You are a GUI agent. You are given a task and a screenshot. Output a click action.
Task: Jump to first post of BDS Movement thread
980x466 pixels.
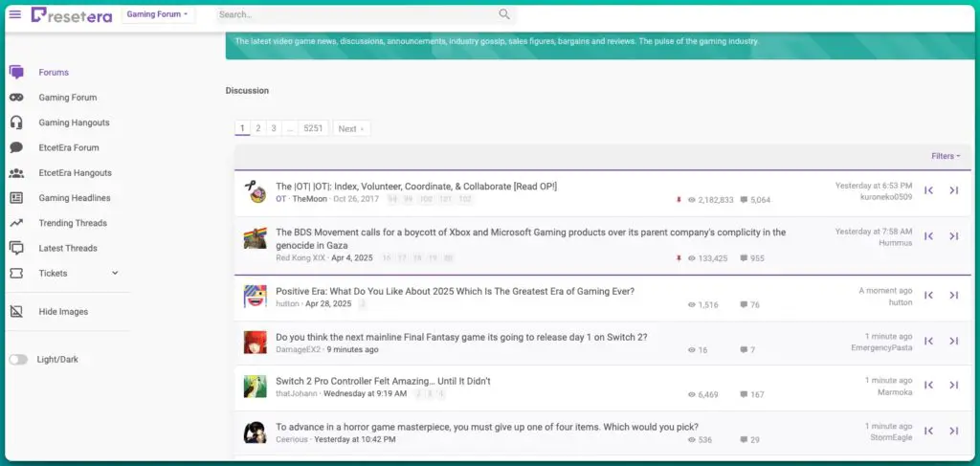click(928, 236)
